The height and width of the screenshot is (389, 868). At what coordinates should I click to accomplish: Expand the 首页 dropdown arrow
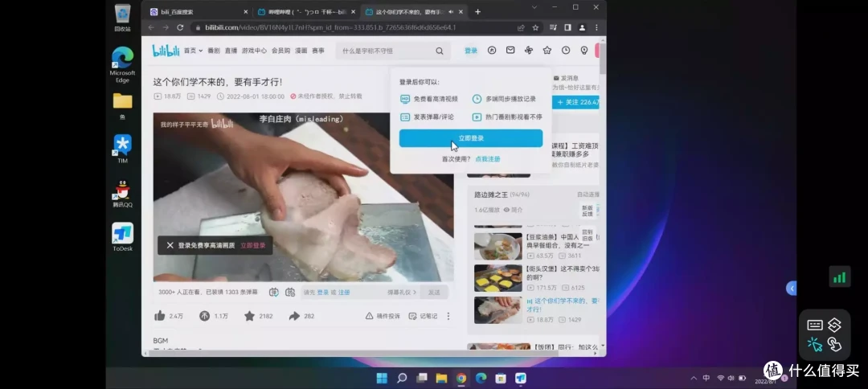[200, 51]
